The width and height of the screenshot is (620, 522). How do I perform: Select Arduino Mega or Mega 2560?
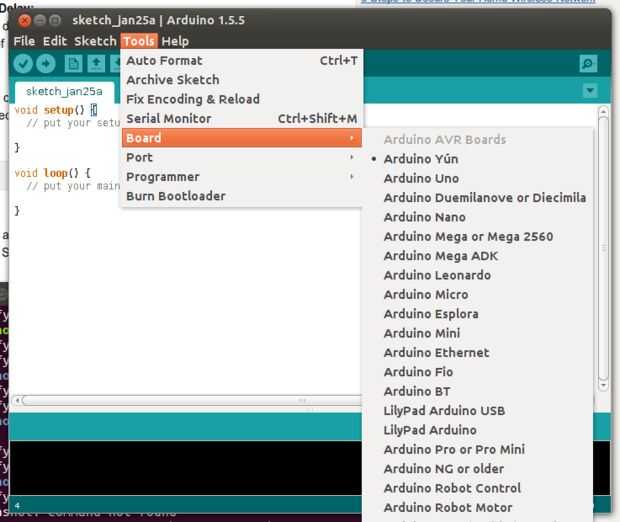[x=478, y=236]
